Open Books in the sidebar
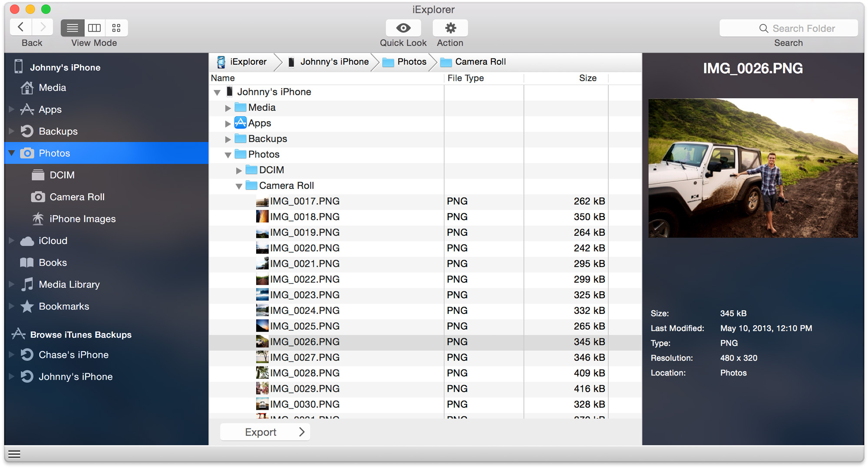 (53, 263)
